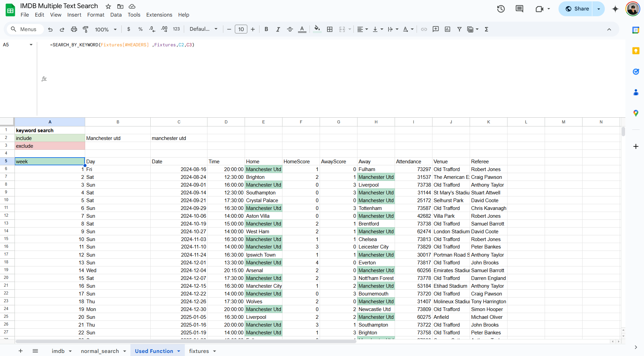
Task: Open text color picker
Action: (302, 29)
